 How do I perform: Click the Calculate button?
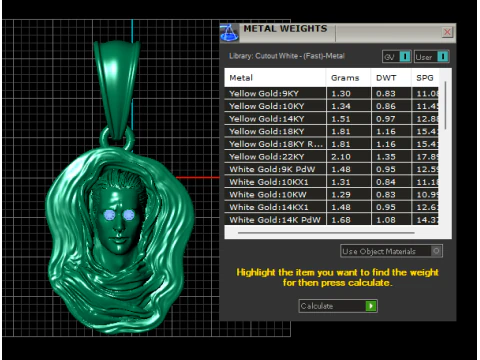click(x=338, y=306)
